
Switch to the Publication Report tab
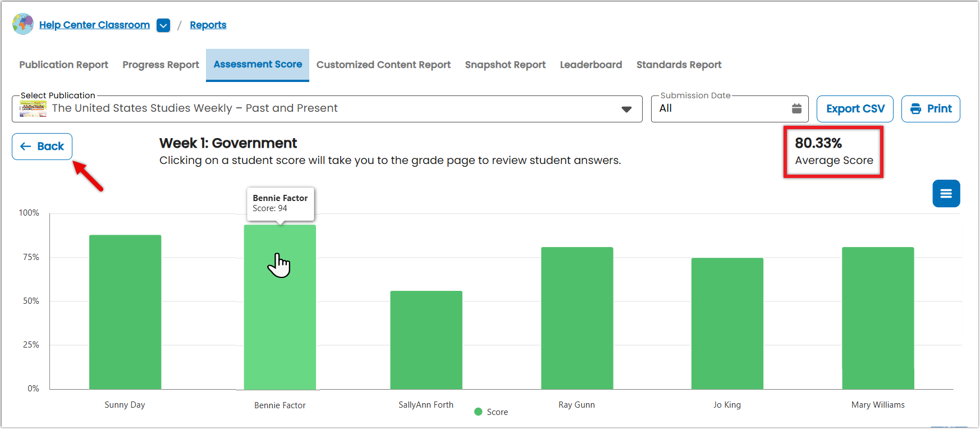[64, 65]
